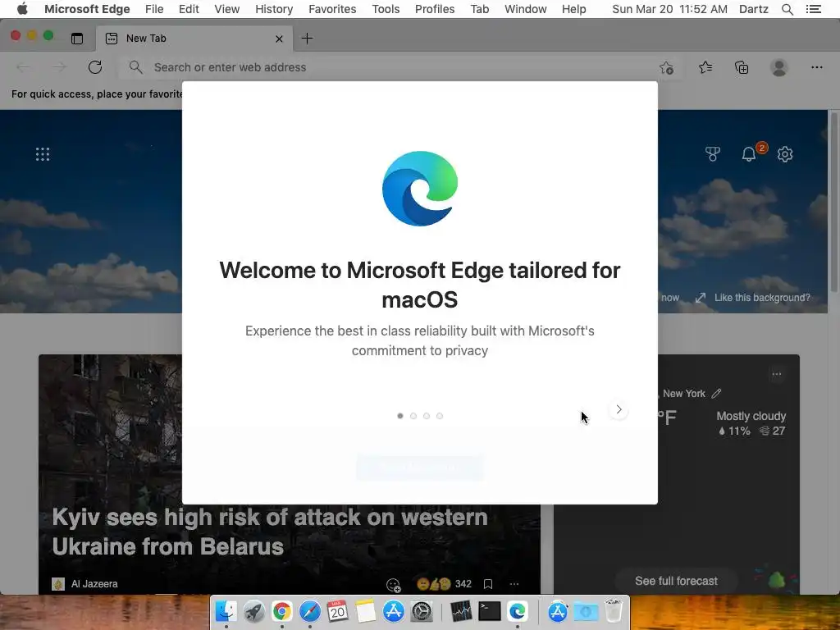Open Safari in the Dock
This screenshot has height=630, width=840.
(309, 611)
